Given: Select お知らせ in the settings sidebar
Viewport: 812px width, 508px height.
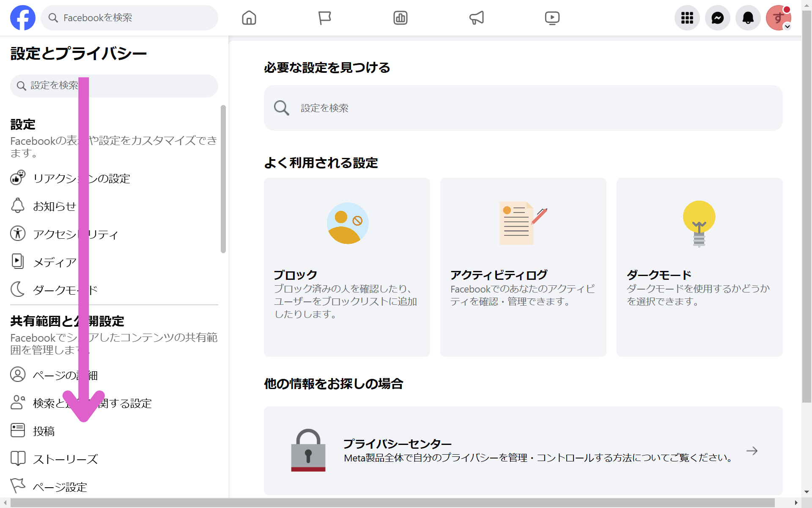Looking at the screenshot, I should [x=54, y=206].
